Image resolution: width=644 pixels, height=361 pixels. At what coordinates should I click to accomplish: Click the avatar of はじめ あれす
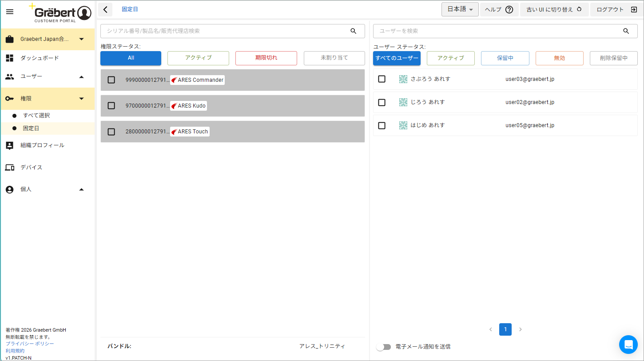(403, 125)
